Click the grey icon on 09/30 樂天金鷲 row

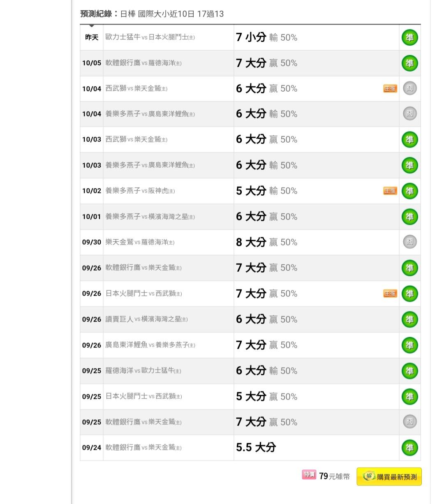[409, 242]
